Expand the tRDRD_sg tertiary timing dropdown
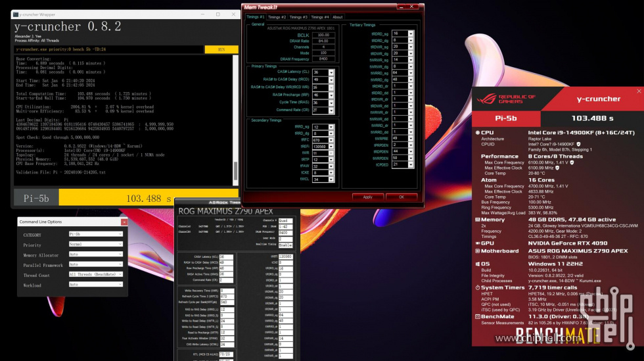 [x=410, y=34]
